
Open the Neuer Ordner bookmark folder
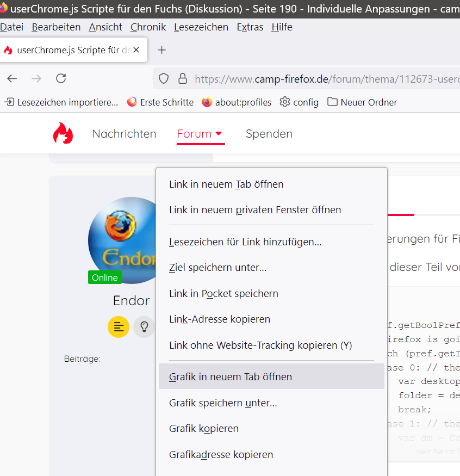362,102
